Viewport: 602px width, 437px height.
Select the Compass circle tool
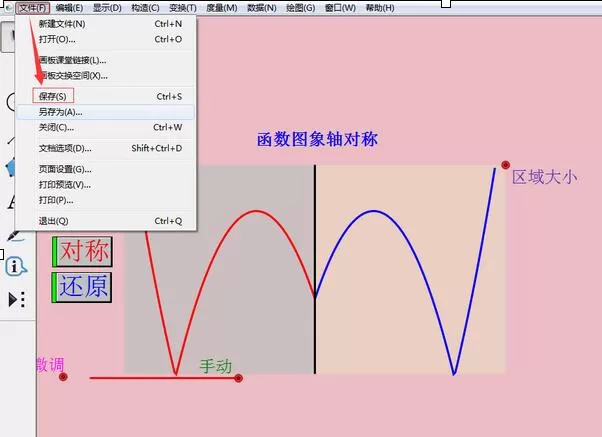[11, 102]
